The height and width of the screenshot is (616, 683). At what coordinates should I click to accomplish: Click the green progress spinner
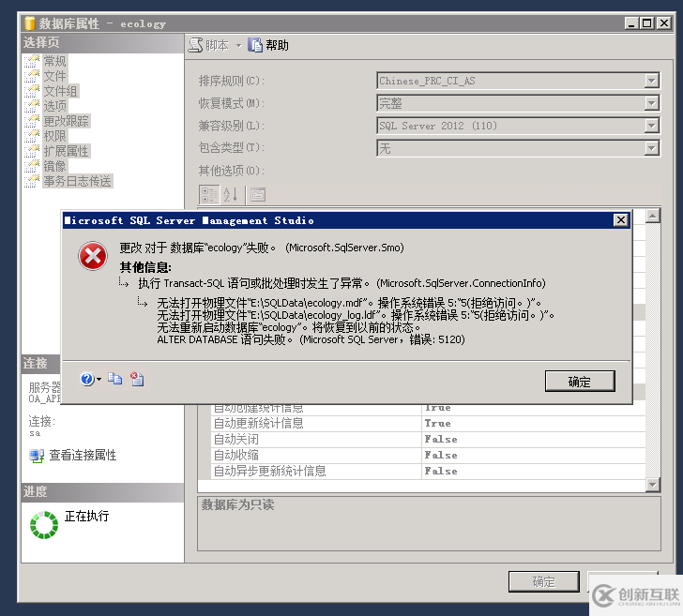[x=43, y=525]
